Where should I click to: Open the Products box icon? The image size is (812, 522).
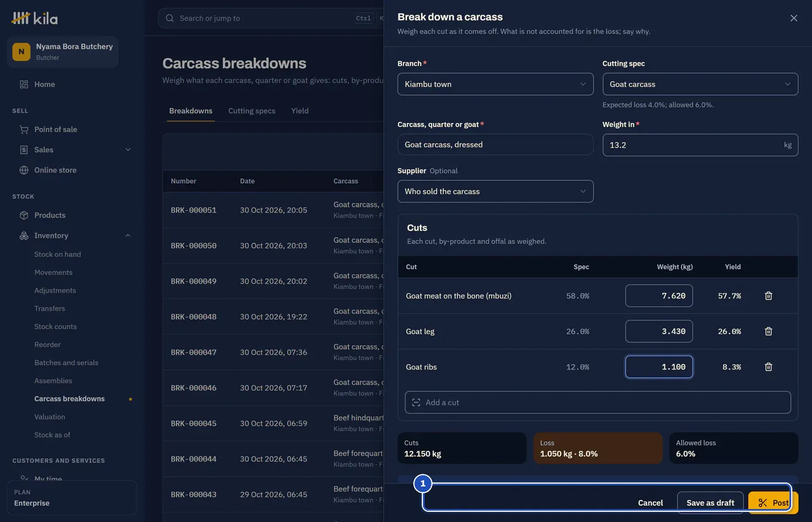tap(24, 215)
